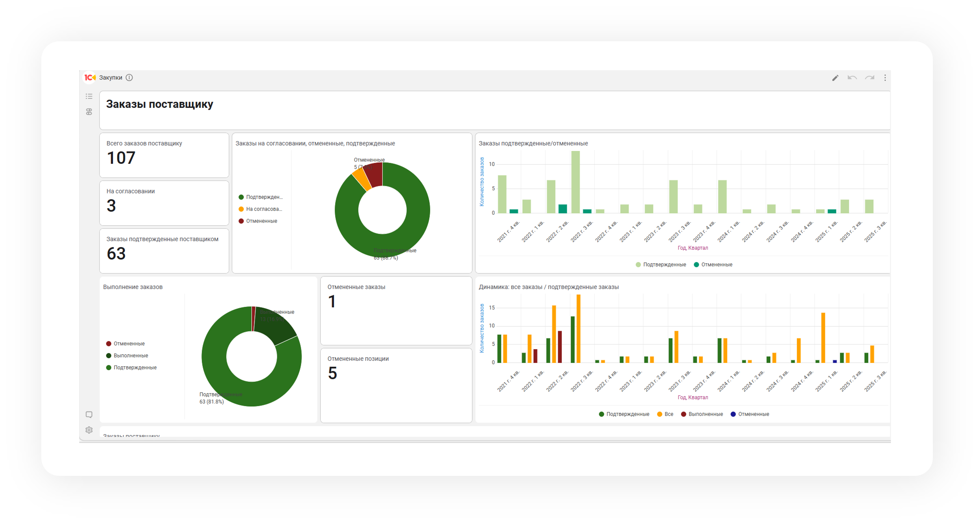Open the comments icon in the sidebar
980x523 pixels.
point(89,415)
